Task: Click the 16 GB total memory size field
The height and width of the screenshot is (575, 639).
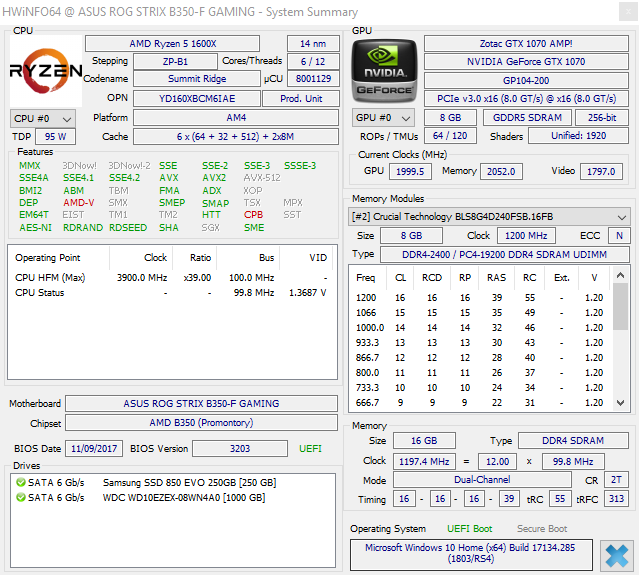Action: pos(424,441)
